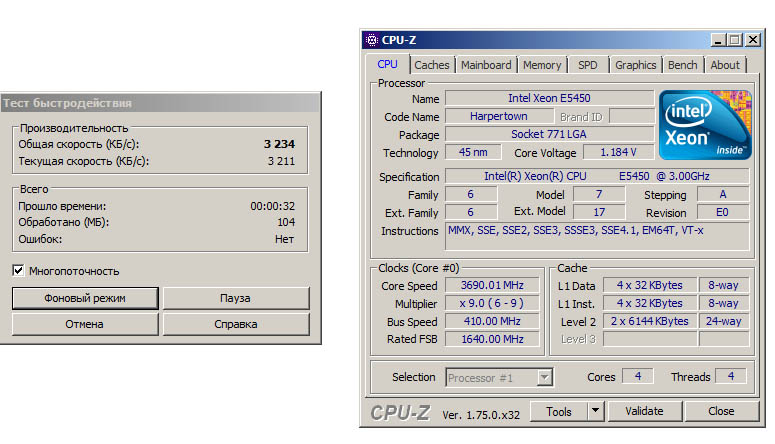
Task: Click the Intel Xeon inside logo
Action: pyautogui.click(x=705, y=125)
